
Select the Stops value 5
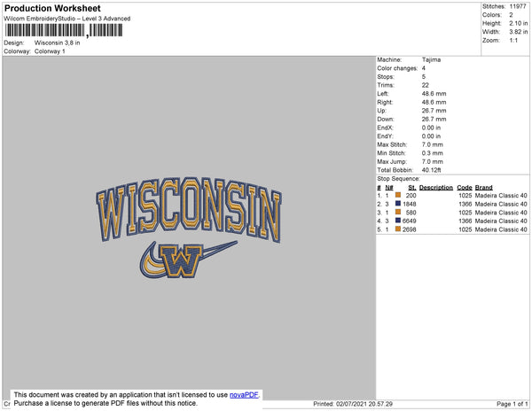click(x=424, y=77)
